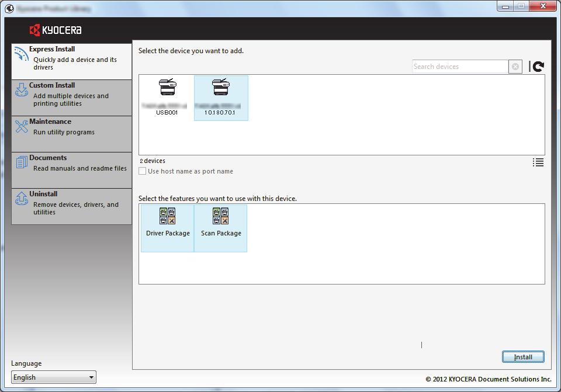Click the title bar application icon
The width and height of the screenshot is (561, 392).
(x=9, y=8)
